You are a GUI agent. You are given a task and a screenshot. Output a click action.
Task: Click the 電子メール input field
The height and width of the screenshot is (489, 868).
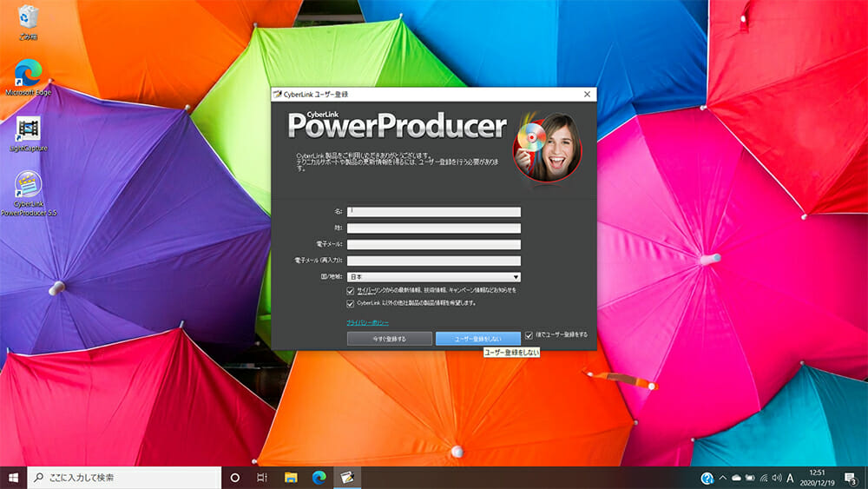433,244
